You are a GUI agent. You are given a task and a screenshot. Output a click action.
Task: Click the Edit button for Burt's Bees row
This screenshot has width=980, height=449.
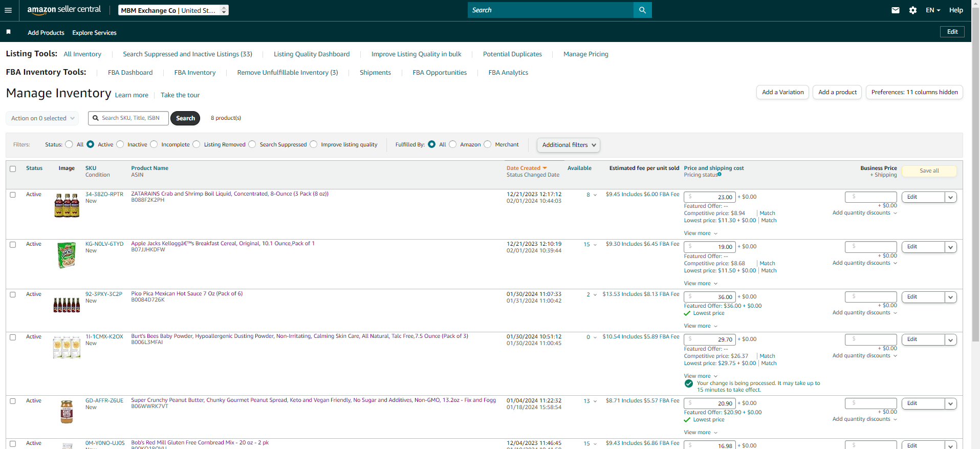(x=923, y=339)
